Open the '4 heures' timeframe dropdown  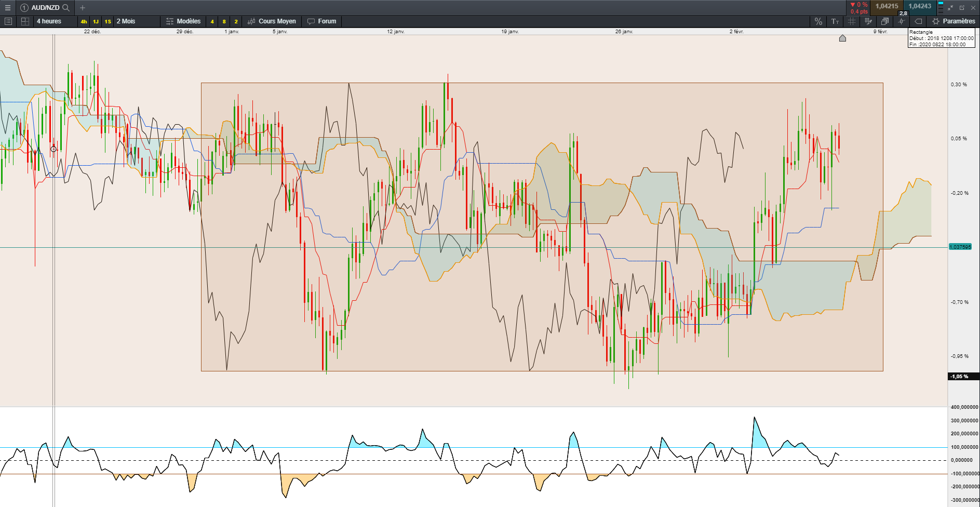pyautogui.click(x=55, y=21)
